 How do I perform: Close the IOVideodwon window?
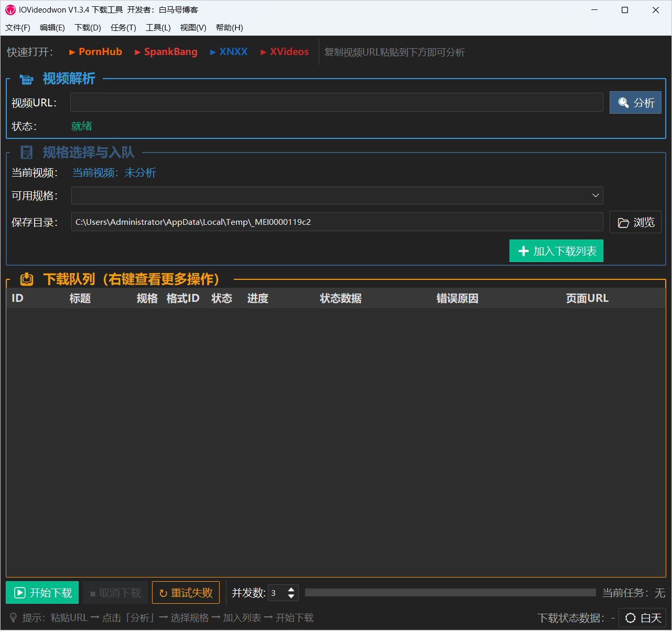[656, 10]
